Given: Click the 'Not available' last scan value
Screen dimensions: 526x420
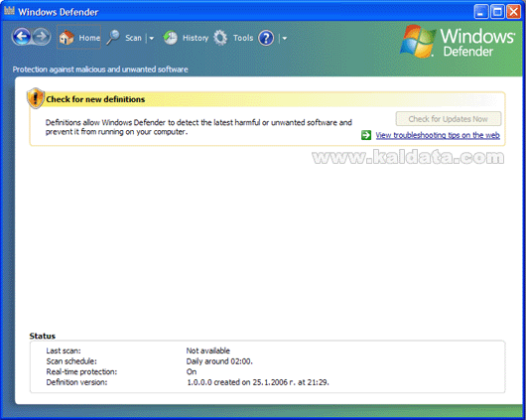Looking at the screenshot, I should [x=208, y=350].
